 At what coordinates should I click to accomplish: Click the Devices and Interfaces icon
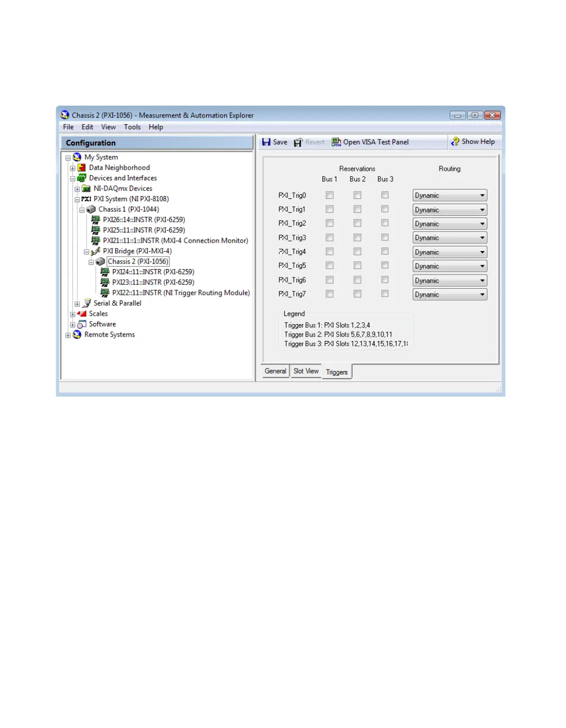click(82, 178)
